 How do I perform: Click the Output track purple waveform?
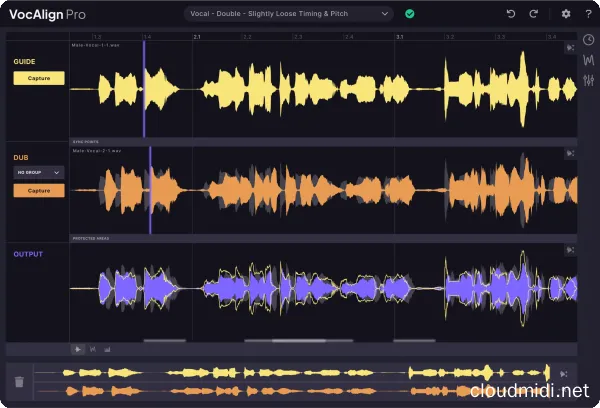(x=323, y=288)
